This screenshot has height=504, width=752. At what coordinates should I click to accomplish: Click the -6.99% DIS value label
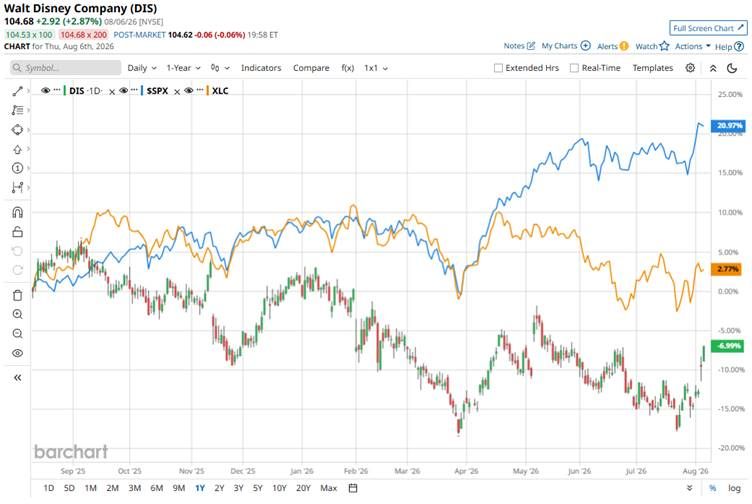point(728,346)
